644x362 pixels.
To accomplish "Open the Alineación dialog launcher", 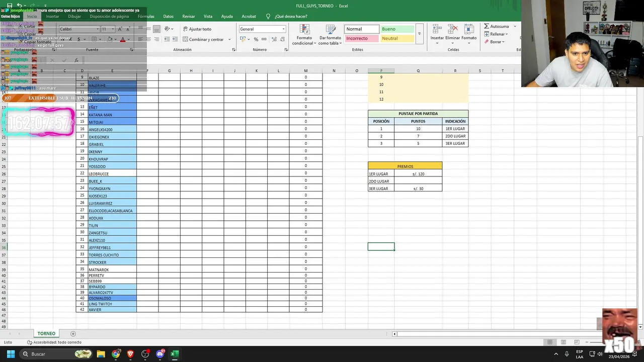I will pyautogui.click(x=233, y=50).
